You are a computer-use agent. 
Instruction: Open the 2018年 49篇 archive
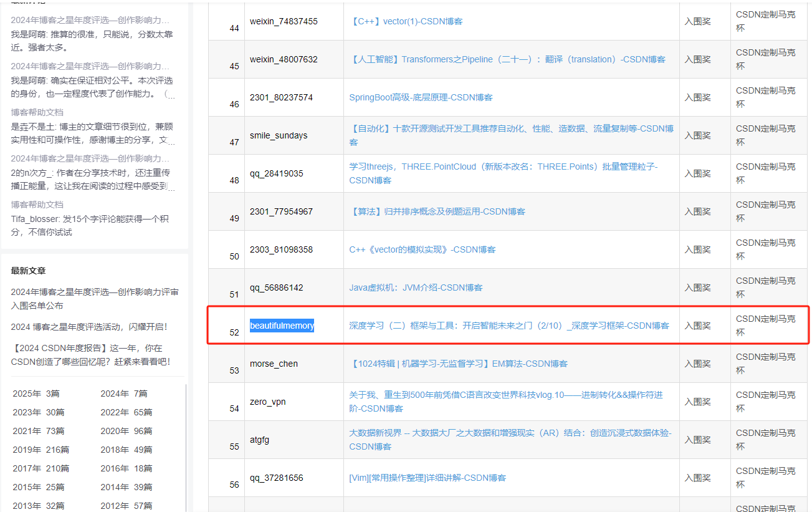pos(127,450)
